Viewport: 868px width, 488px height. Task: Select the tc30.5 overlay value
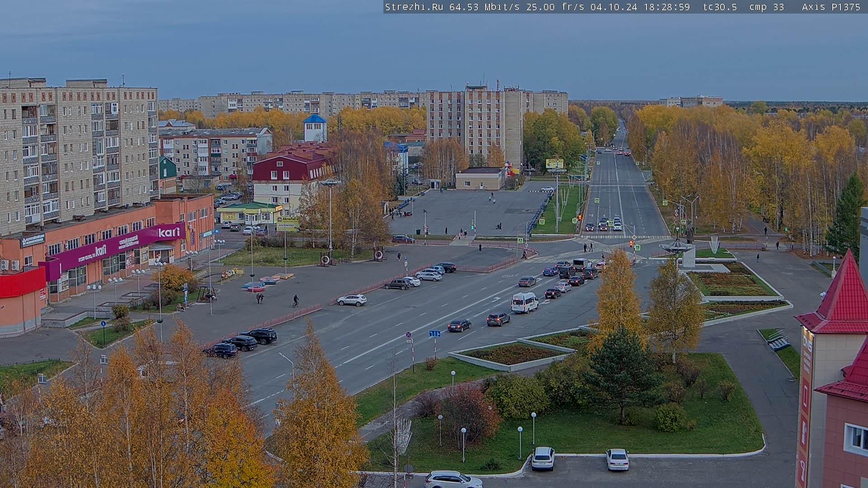[720, 7]
